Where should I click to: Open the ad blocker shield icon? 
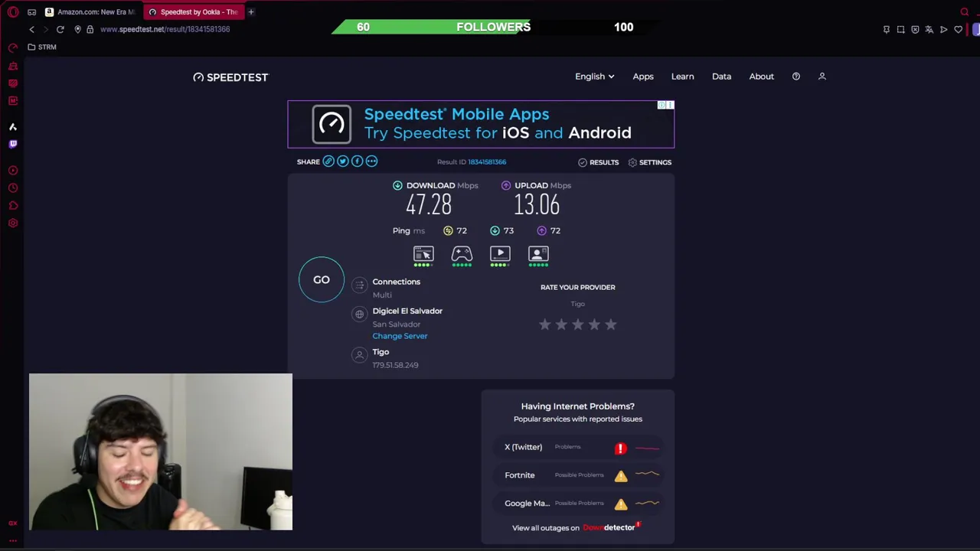pos(915,29)
